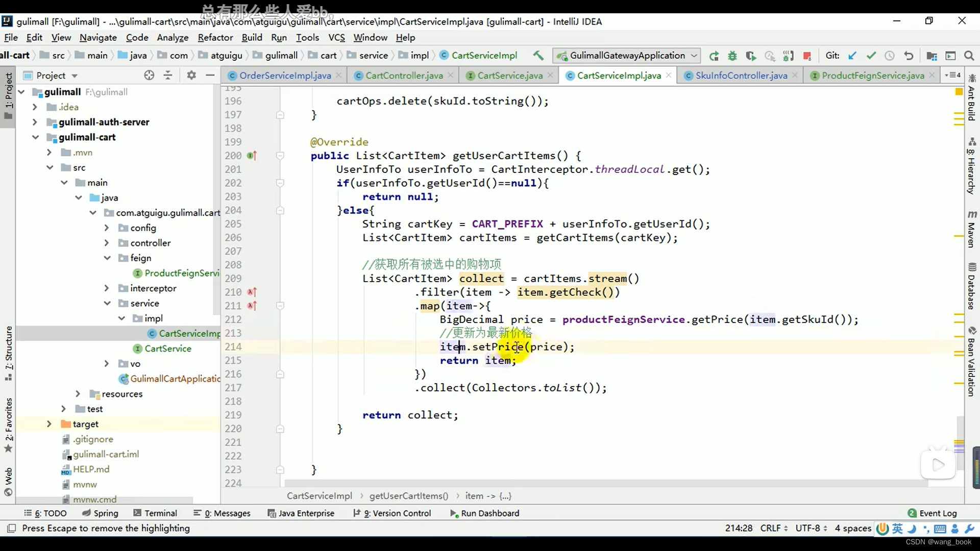Click the Run Anything icon in toolbar
Viewport: 980px width, 551px height.
click(950, 56)
